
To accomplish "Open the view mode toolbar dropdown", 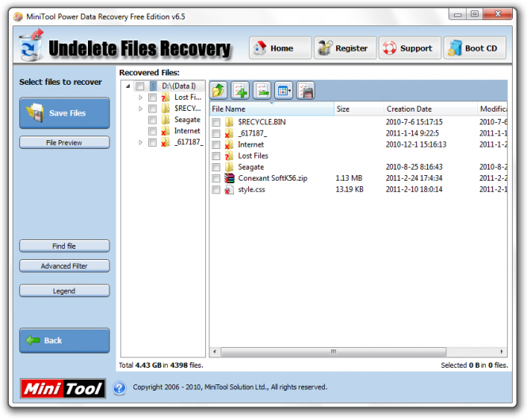I will 284,90.
